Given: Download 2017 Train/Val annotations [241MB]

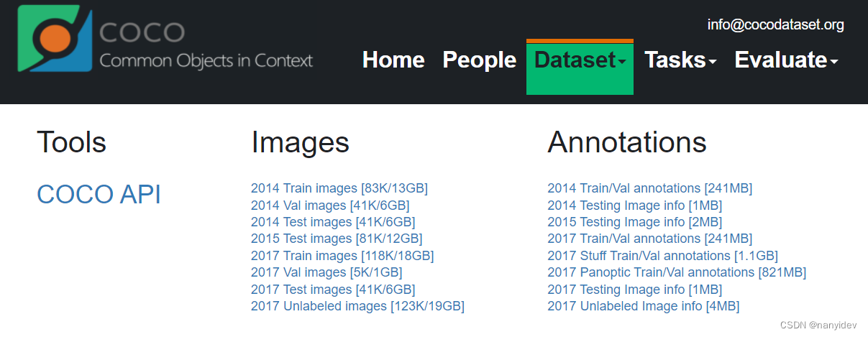Looking at the screenshot, I should coord(649,239).
